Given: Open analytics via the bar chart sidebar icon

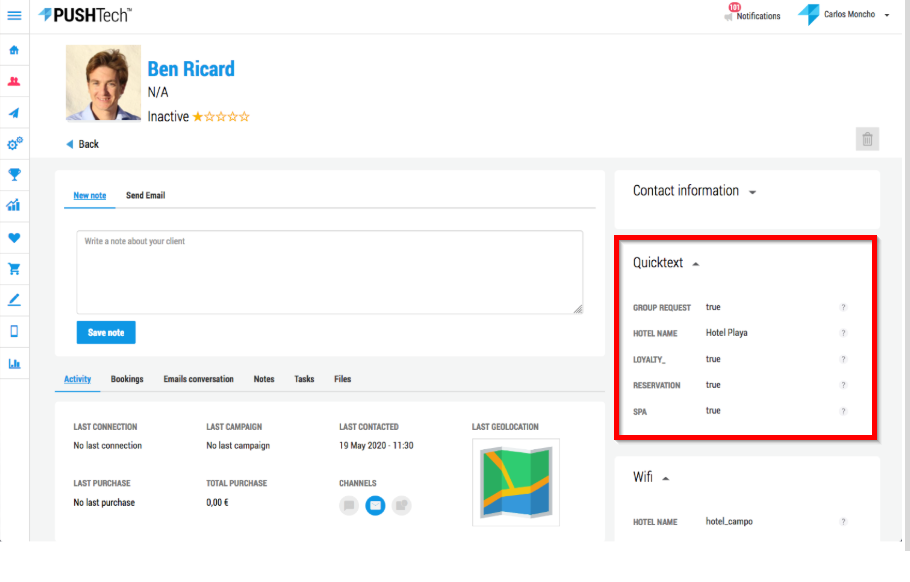Looking at the screenshot, I should [14, 363].
